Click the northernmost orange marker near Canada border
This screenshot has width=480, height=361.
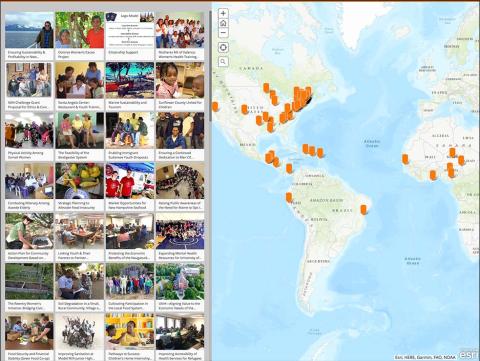[266, 88]
